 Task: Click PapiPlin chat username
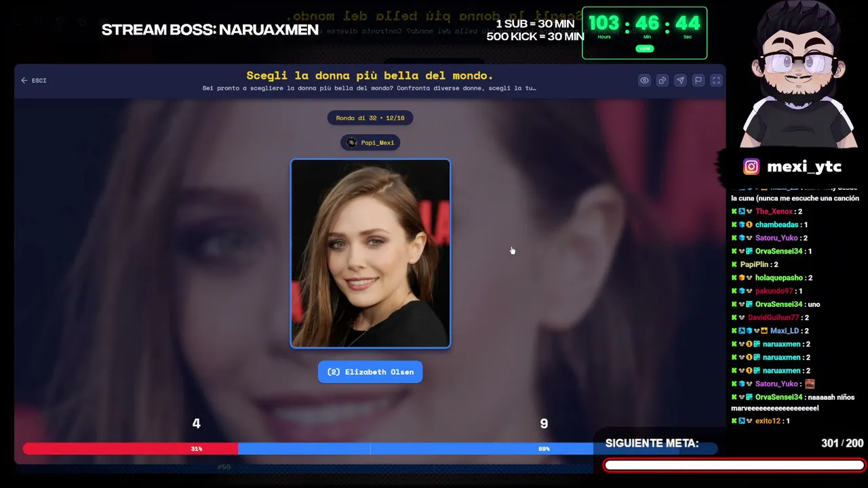(x=754, y=264)
